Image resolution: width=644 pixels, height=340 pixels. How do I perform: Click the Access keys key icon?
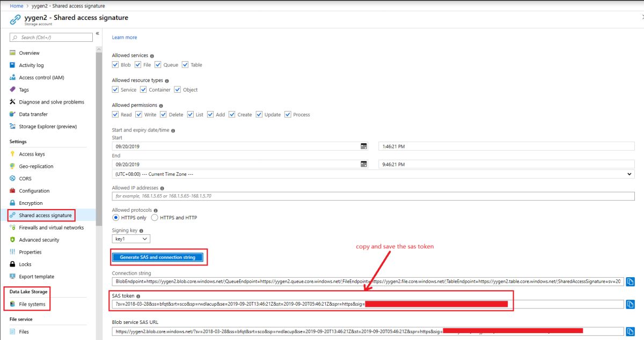(12, 154)
